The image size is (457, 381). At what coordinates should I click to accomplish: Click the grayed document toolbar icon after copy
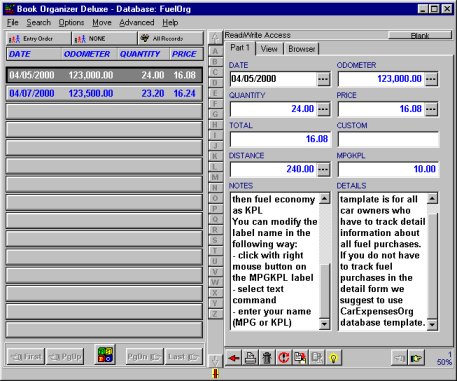point(317,358)
